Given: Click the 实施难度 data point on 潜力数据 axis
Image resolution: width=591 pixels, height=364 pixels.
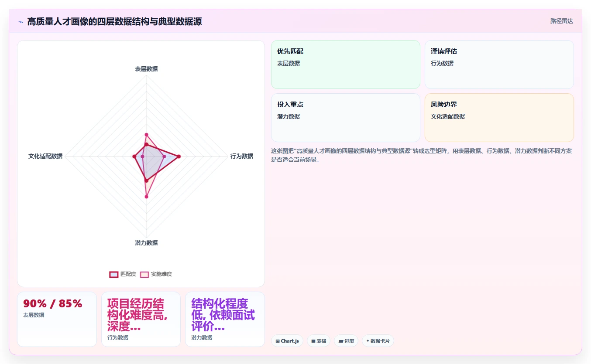Looking at the screenshot, I should point(146,197).
